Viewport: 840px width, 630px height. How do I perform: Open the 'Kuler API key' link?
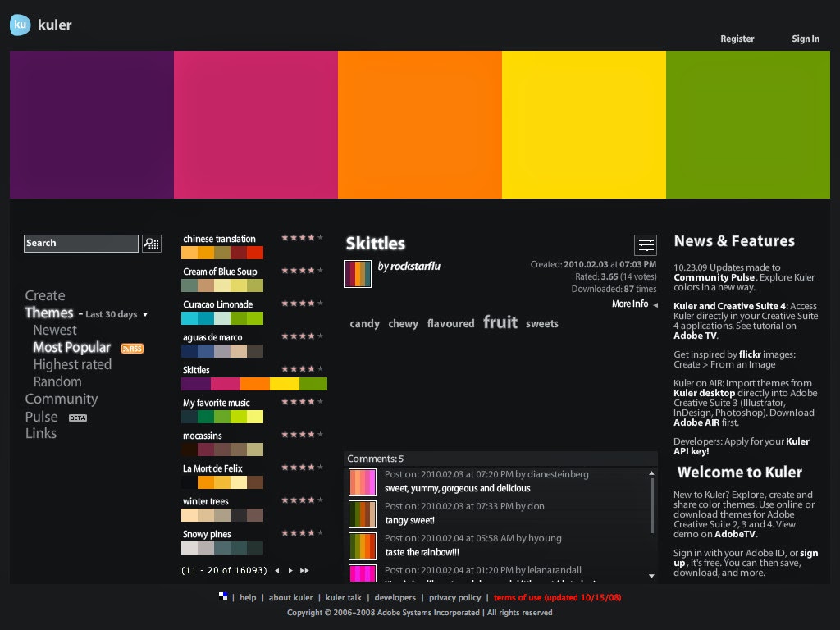click(742, 446)
